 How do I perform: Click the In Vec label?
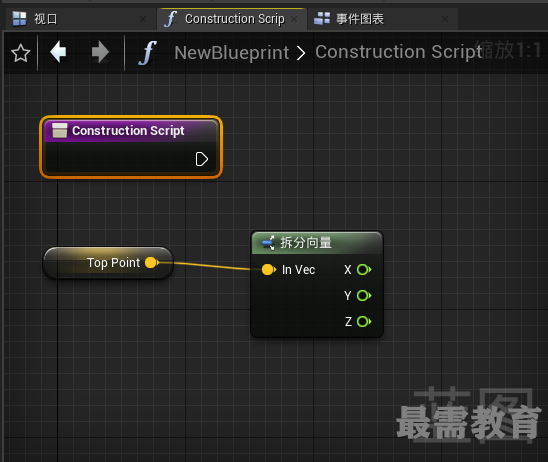click(298, 270)
